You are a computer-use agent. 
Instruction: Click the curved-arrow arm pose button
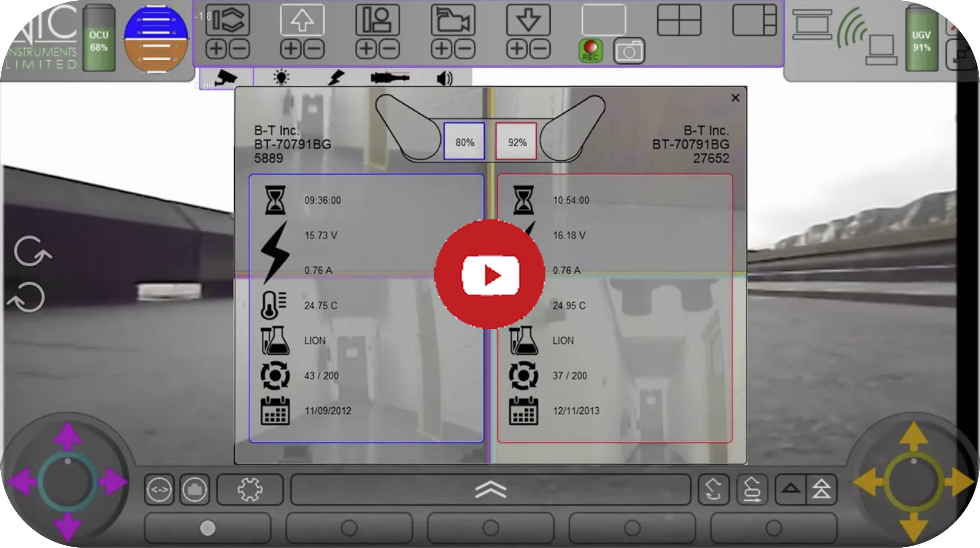coord(714,489)
